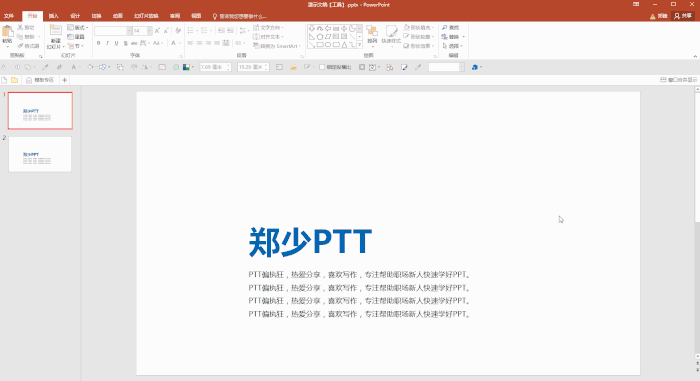Click the Copy (复制) icon

pos(20,37)
